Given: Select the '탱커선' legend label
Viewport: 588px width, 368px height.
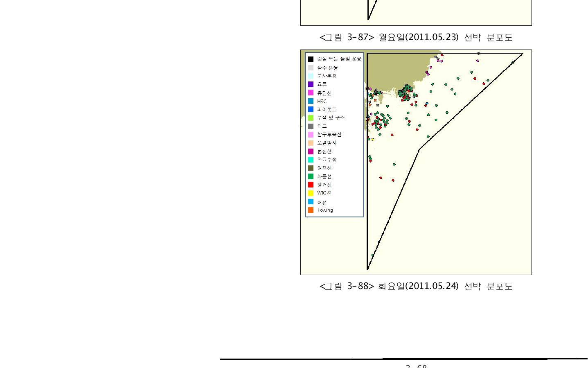Looking at the screenshot, I should point(324,185).
